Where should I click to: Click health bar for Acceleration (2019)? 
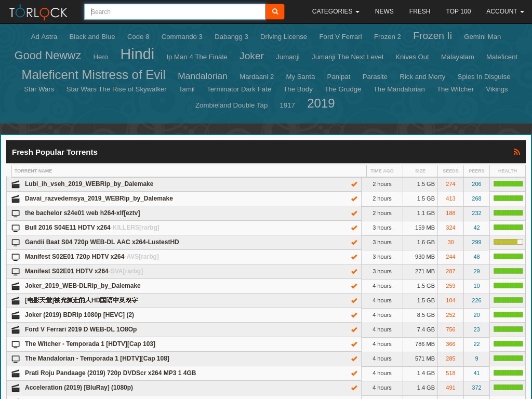click(x=508, y=388)
